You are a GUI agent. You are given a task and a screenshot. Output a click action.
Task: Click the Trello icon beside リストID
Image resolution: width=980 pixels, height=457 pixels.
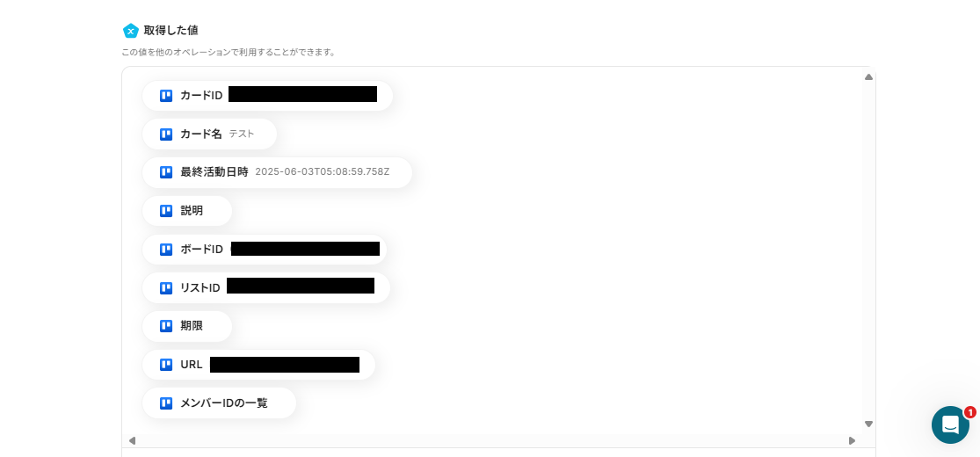pos(165,287)
